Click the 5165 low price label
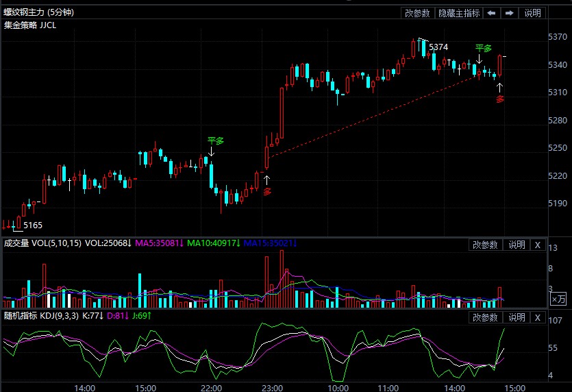 [x=33, y=225]
